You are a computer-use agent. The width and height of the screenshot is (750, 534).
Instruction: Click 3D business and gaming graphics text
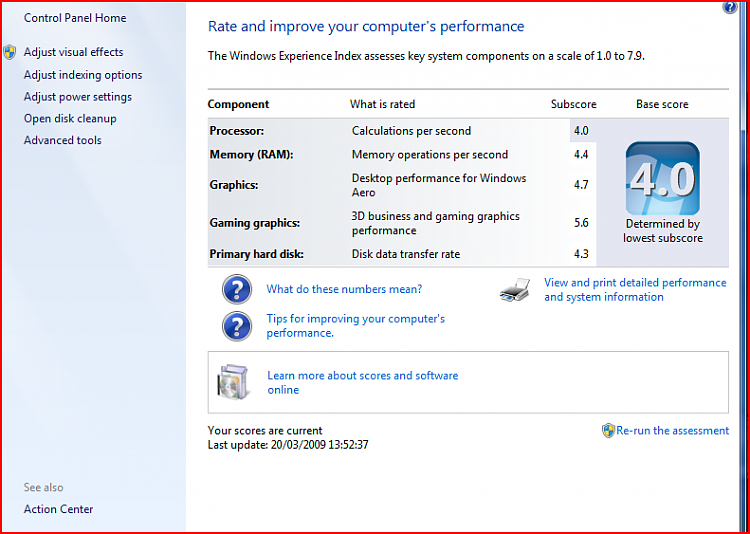[435, 223]
